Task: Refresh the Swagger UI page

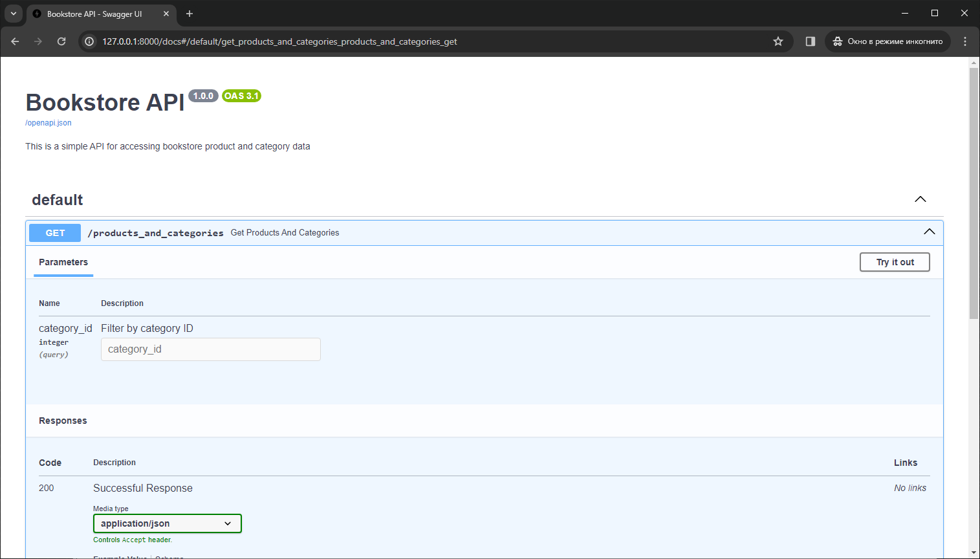Action: click(x=61, y=41)
